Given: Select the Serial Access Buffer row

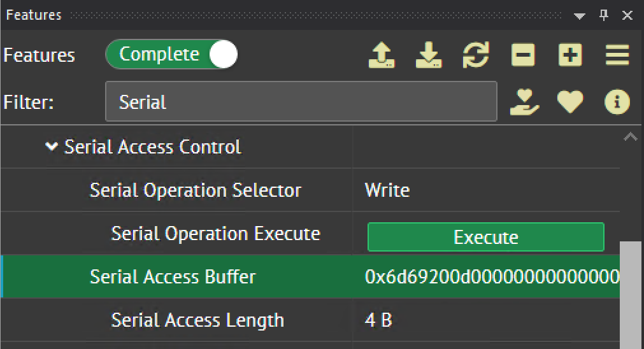Looking at the screenshot, I should pos(173,277).
